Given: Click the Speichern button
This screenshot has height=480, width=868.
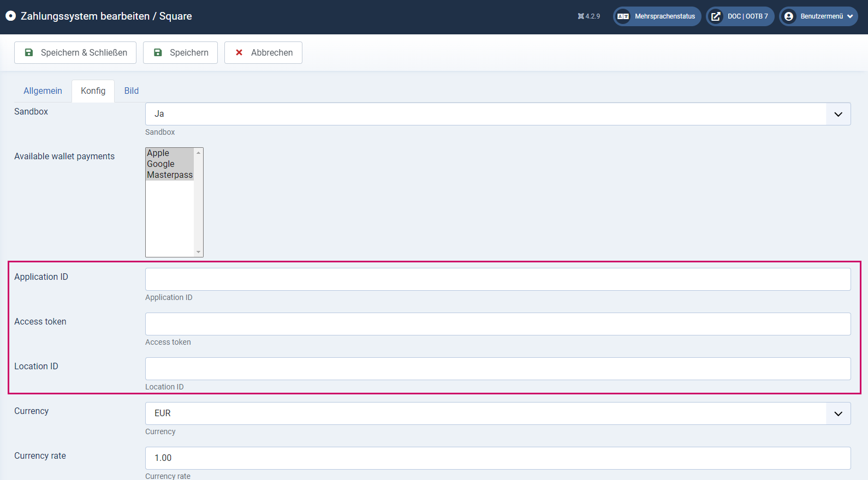Looking at the screenshot, I should pyautogui.click(x=180, y=52).
